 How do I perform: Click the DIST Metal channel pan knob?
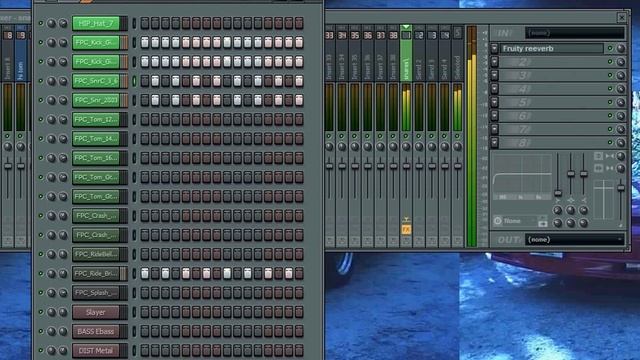[51, 351]
